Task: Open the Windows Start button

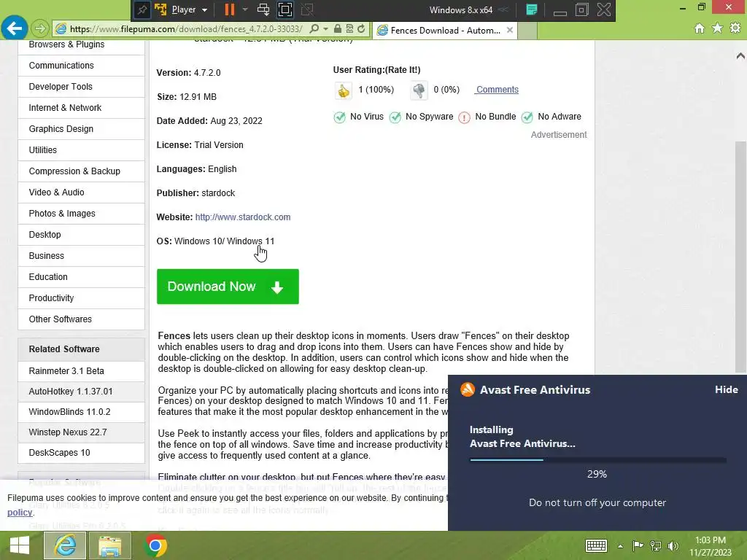Action: click(x=20, y=545)
